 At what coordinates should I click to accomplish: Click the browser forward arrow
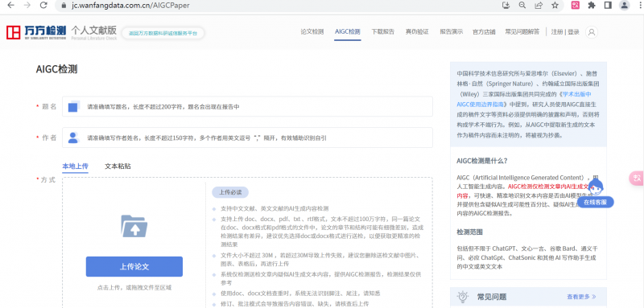(27, 6)
